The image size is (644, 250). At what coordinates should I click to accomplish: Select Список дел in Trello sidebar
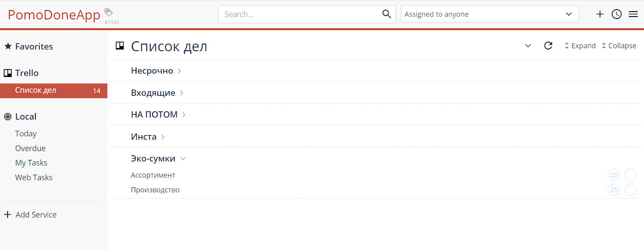tap(54, 90)
